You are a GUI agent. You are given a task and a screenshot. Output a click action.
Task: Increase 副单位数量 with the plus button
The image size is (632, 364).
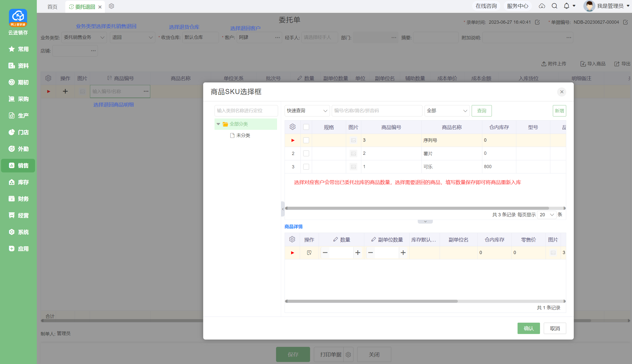[x=403, y=253]
